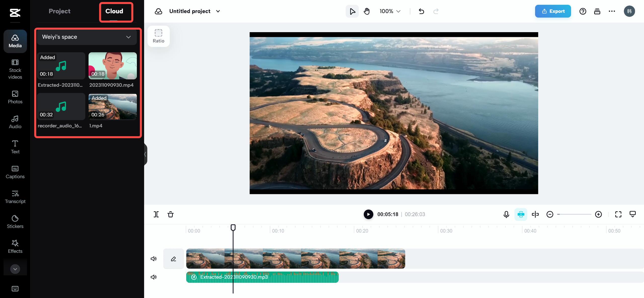The image size is (644, 298).
Task: Play the timeline preview
Action: pos(369,214)
